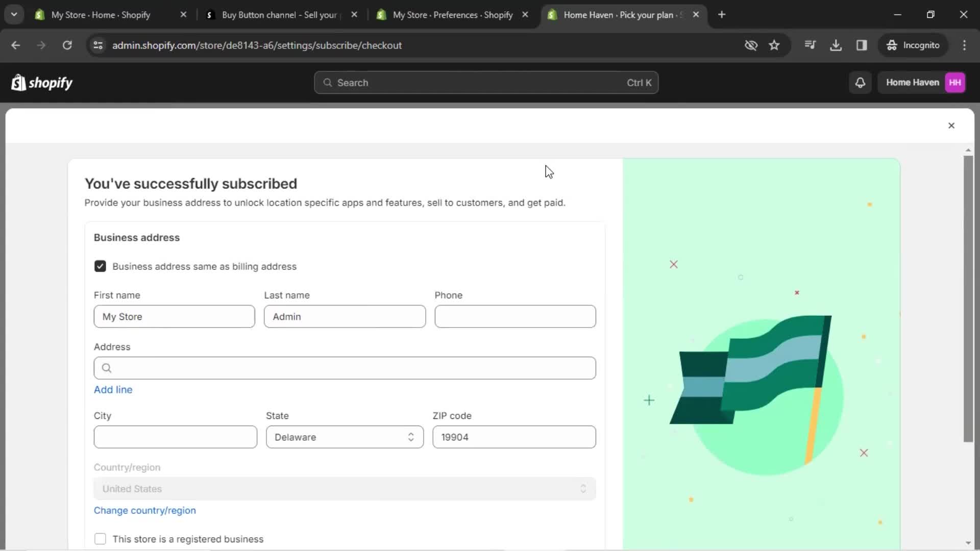The height and width of the screenshot is (551, 980).
Task: Click the 'Add line' address link
Action: click(x=113, y=390)
